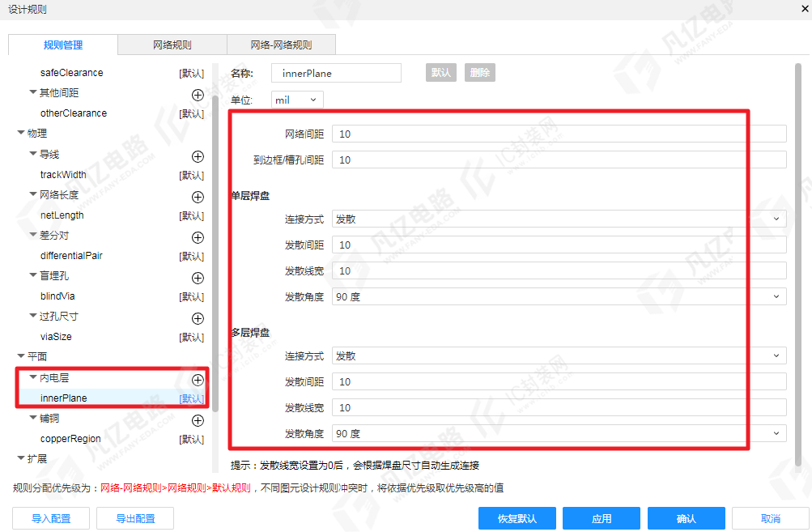Collapse the 平面 category
Viewport: 812px width, 532px height.
pos(21,355)
